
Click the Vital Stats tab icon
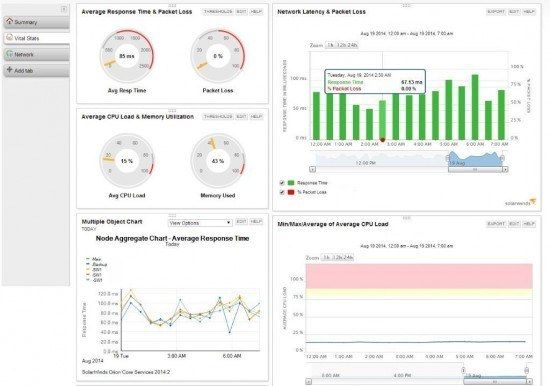click(x=9, y=37)
